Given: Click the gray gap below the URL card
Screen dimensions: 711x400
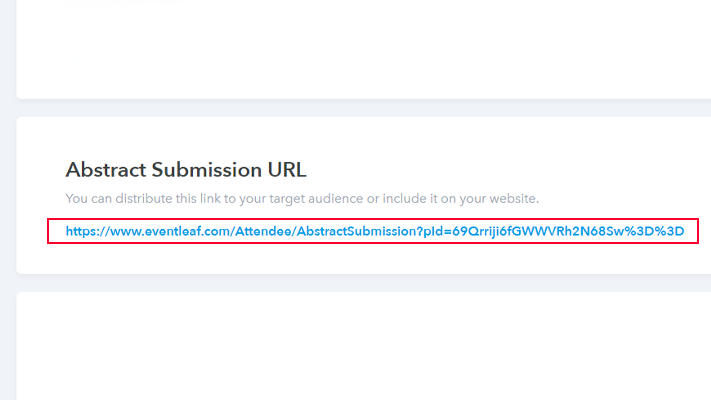Looking at the screenshot, I should point(360,282).
